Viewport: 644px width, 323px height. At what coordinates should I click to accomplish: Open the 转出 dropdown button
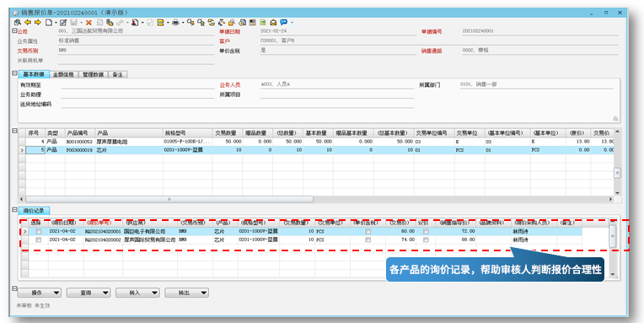point(186,293)
